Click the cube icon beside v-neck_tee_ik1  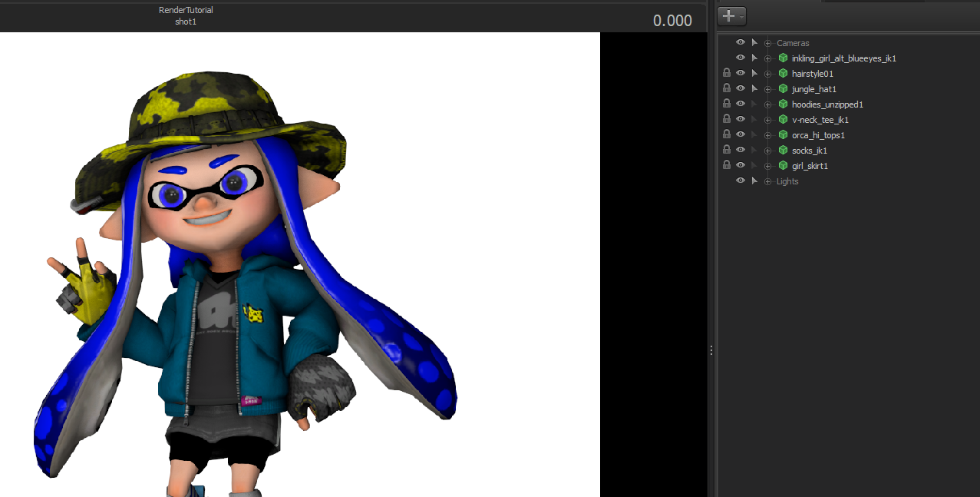783,119
